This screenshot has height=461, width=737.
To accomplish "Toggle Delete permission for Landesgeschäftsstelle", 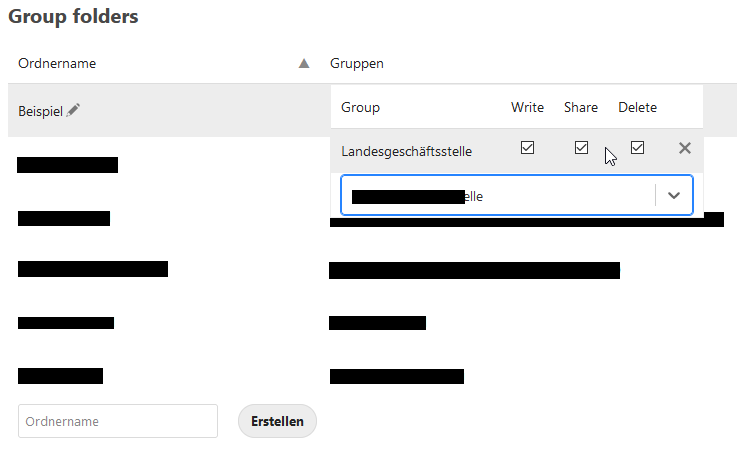I will coord(637,148).
